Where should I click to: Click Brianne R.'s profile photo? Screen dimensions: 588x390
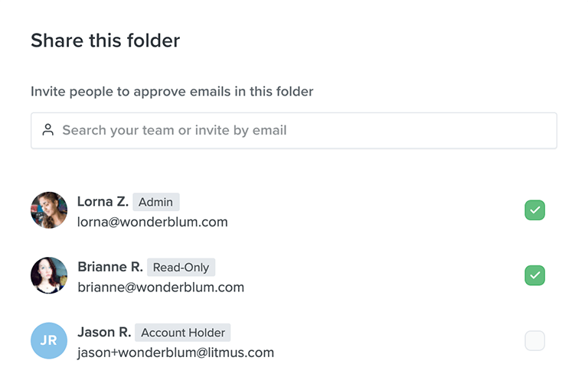click(x=49, y=275)
